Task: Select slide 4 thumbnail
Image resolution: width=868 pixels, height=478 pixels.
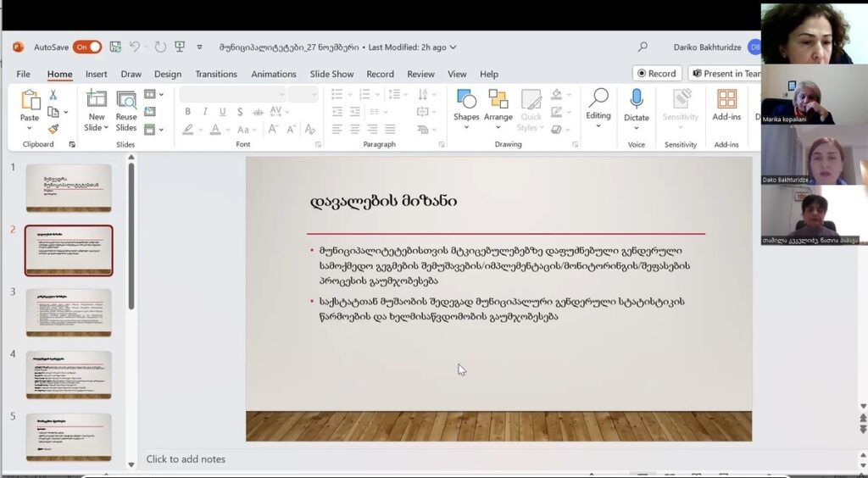Action: pyautogui.click(x=69, y=375)
